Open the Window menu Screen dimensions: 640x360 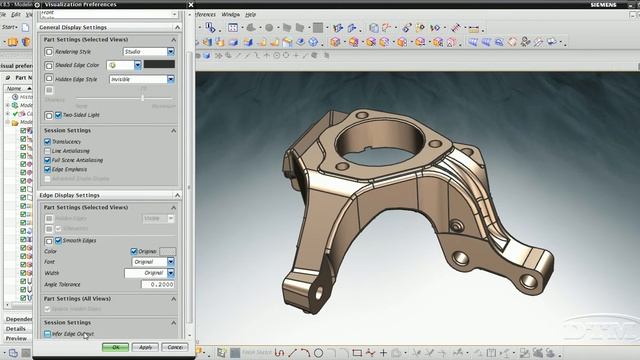coord(230,14)
